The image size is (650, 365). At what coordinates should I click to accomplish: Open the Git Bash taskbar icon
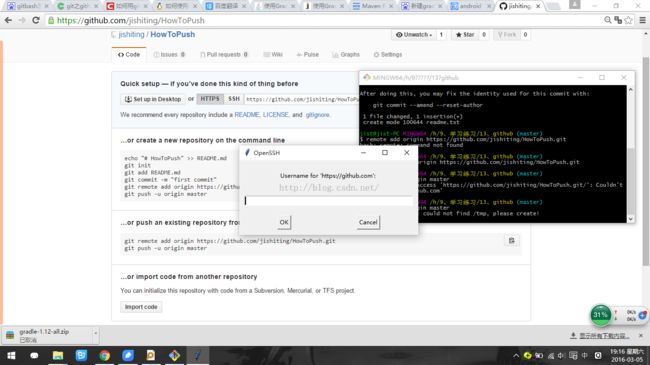pos(174,355)
